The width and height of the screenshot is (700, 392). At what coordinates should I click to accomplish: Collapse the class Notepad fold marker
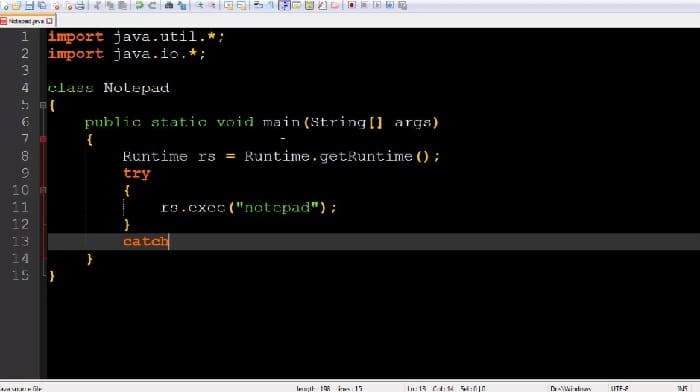pyautogui.click(x=43, y=105)
